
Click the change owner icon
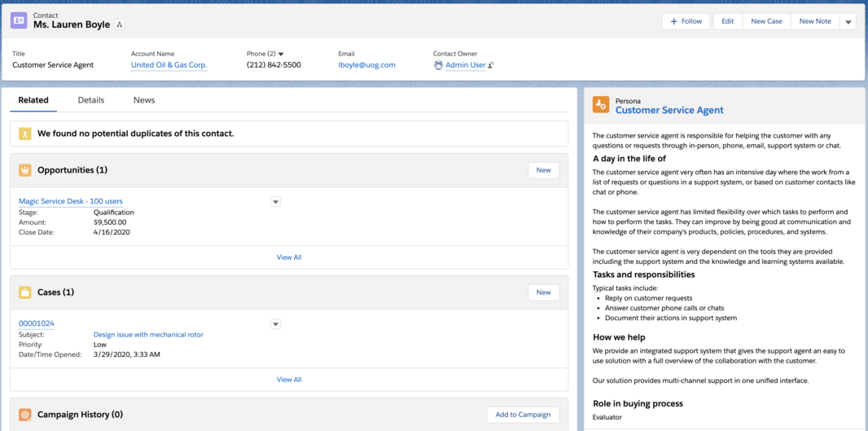pos(491,65)
